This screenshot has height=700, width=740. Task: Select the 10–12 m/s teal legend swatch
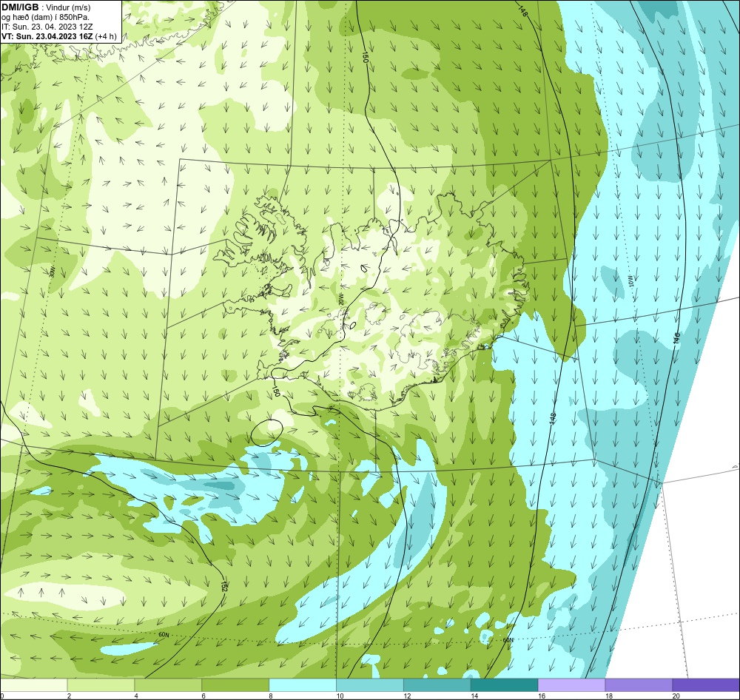click(370, 684)
